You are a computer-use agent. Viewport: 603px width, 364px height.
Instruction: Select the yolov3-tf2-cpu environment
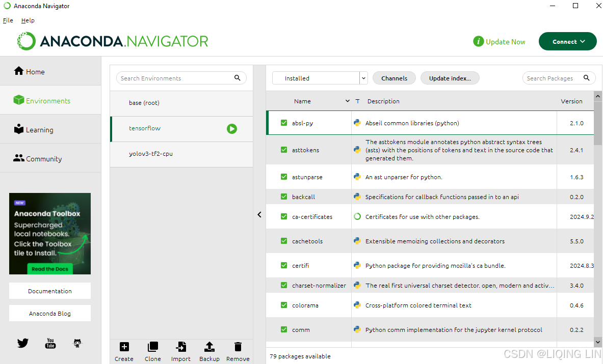[181, 154]
